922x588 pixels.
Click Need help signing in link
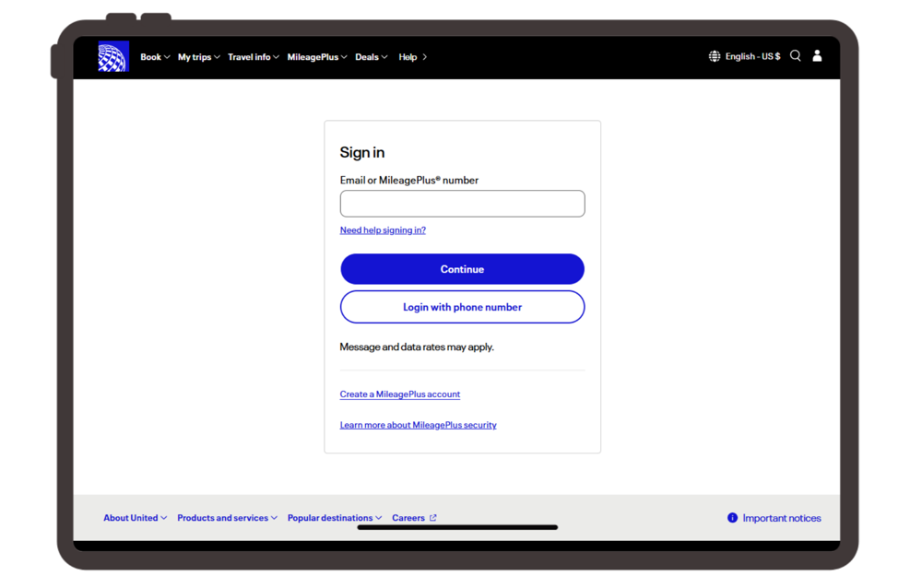coord(383,229)
